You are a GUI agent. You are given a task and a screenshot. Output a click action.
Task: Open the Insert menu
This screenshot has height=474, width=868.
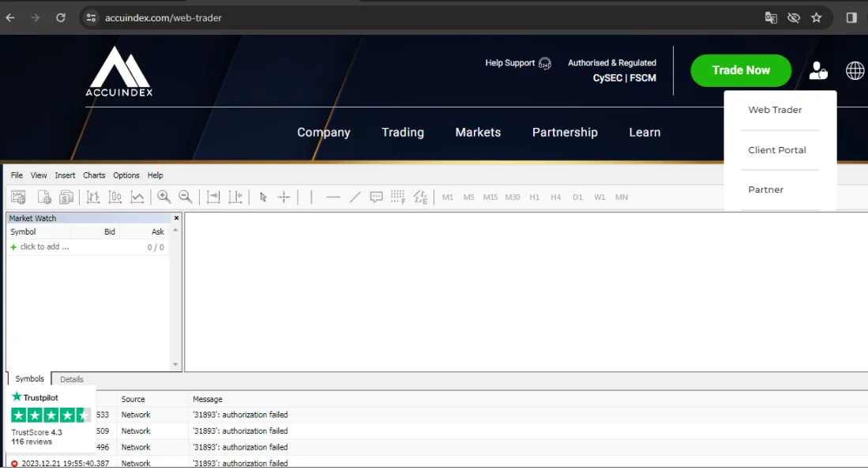click(x=65, y=175)
